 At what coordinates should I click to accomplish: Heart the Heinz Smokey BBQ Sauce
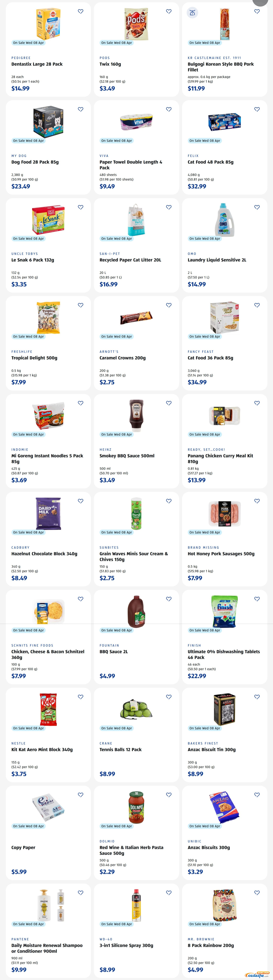tap(169, 403)
